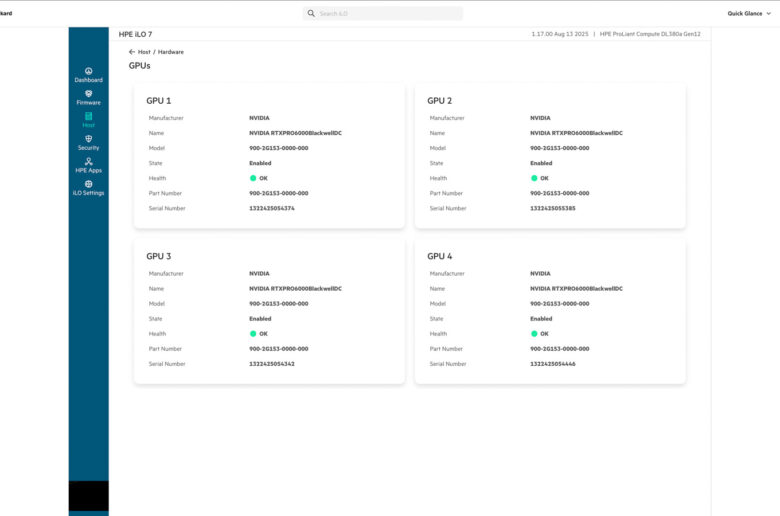The width and height of the screenshot is (780, 516).
Task: Click the Host breadcrumb link
Action: pos(144,51)
